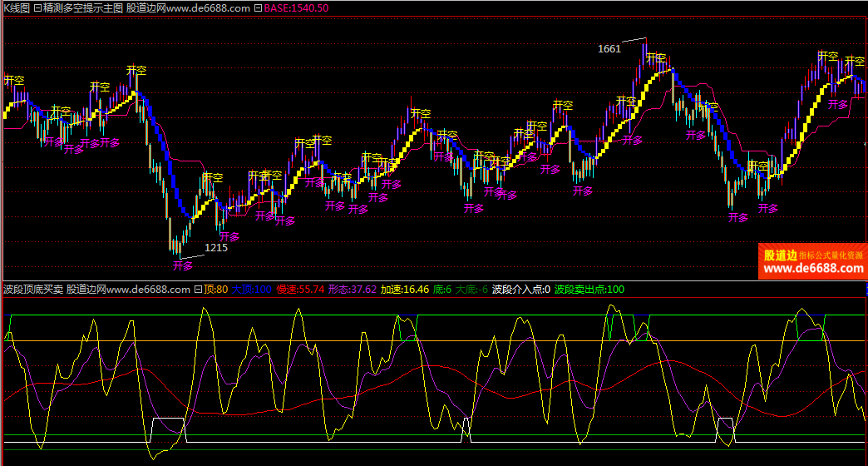This screenshot has width=868, height=466.
Task: Click the BASE:1540.50 value readout
Action: pos(296,7)
